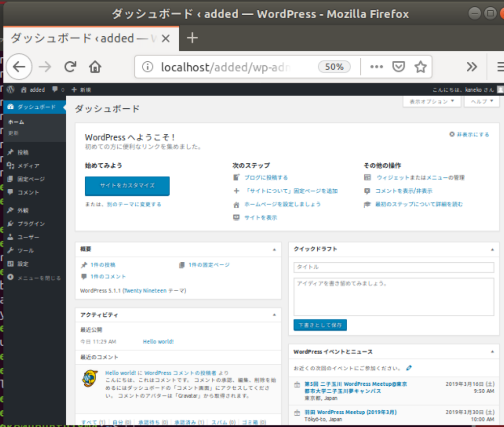This screenshot has width=504, height=427.
Task: Visit site via added home icon
Action: [x=33, y=90]
